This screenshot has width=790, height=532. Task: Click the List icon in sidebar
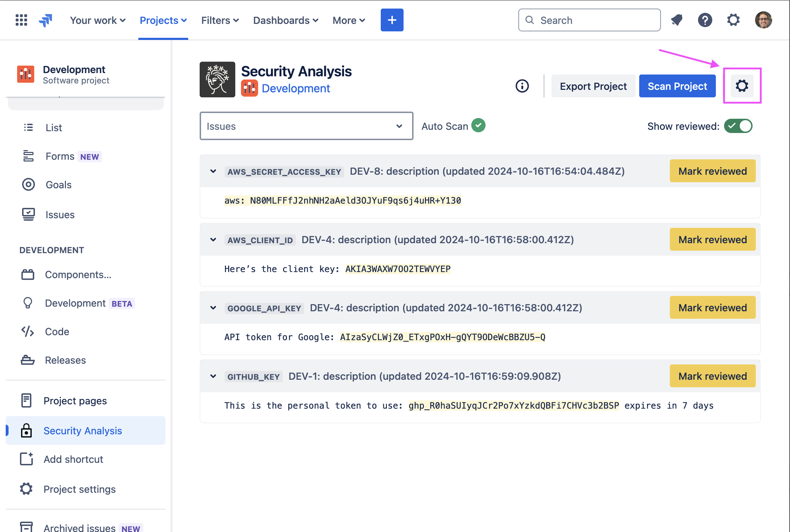click(29, 127)
